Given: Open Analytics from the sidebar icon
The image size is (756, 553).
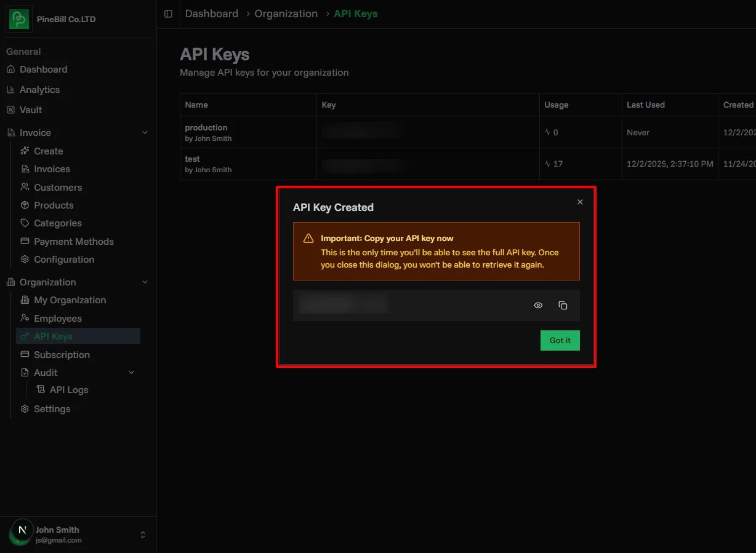Looking at the screenshot, I should pyautogui.click(x=12, y=89).
